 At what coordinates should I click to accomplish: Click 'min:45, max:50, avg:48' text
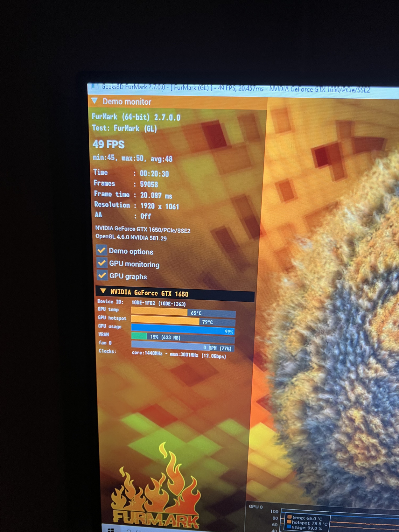point(132,158)
